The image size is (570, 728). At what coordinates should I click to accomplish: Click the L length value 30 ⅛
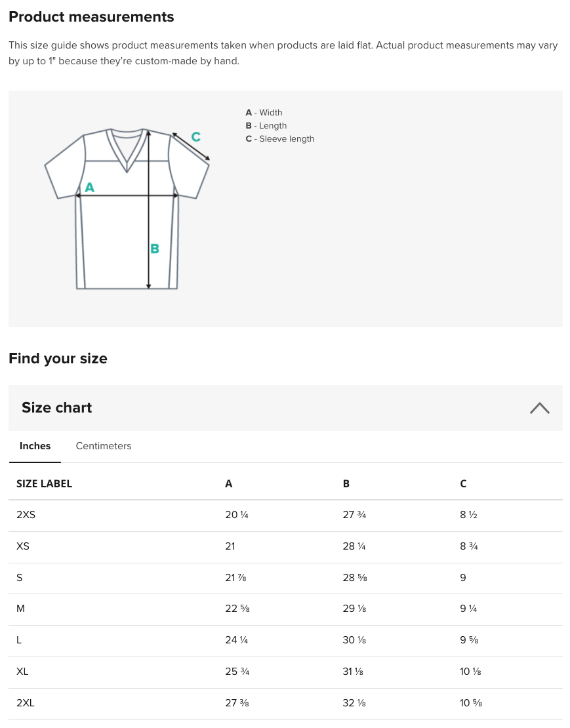tap(354, 639)
